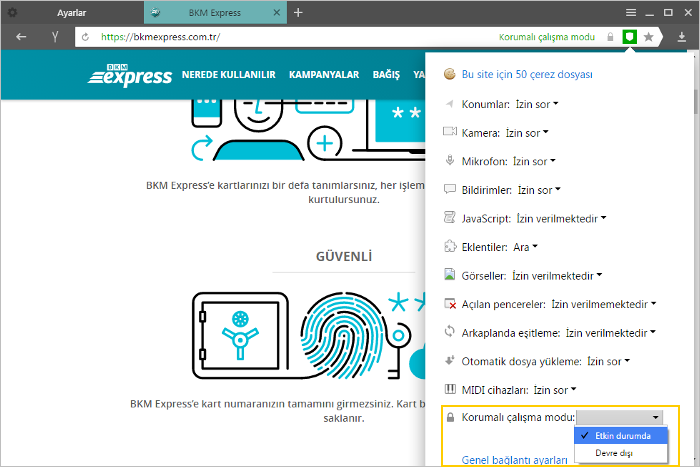700x467 pixels.
Task: Expand the Açılan pencereler dropdown
Action: (604, 304)
